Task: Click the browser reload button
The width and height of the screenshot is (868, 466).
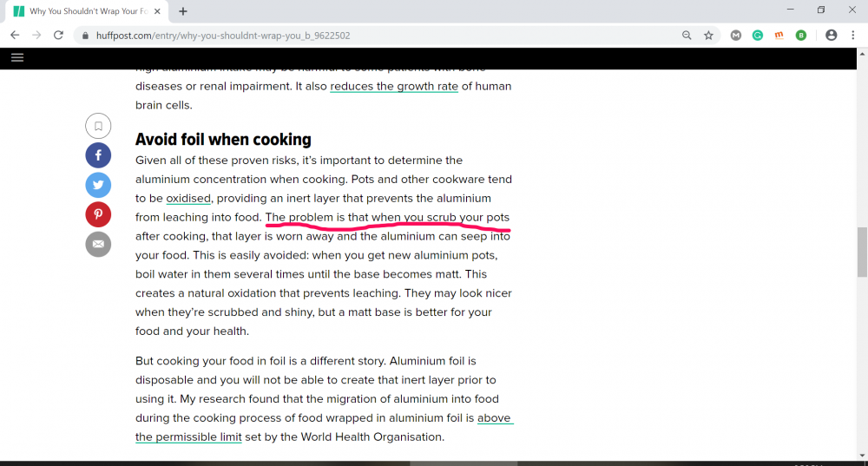Action: point(58,36)
